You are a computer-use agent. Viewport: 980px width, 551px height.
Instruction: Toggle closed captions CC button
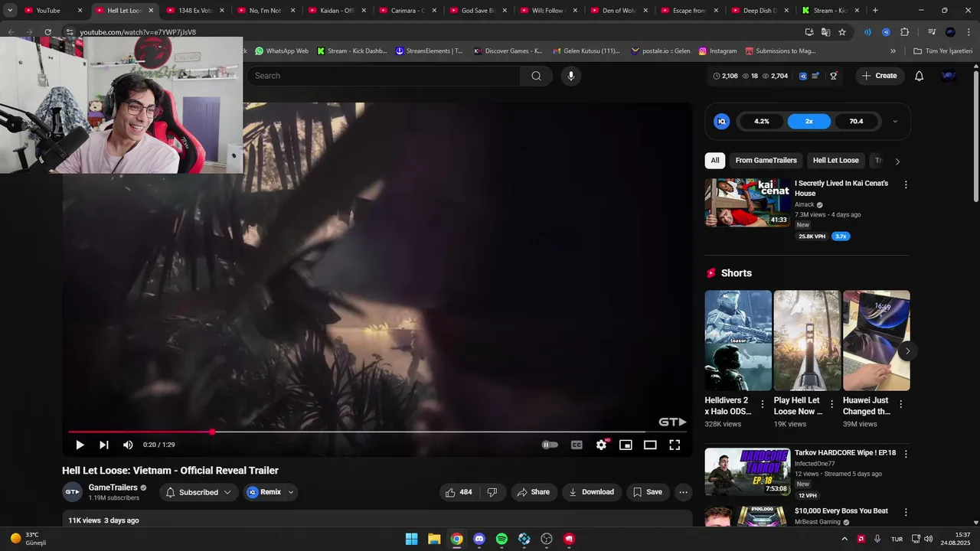(577, 445)
